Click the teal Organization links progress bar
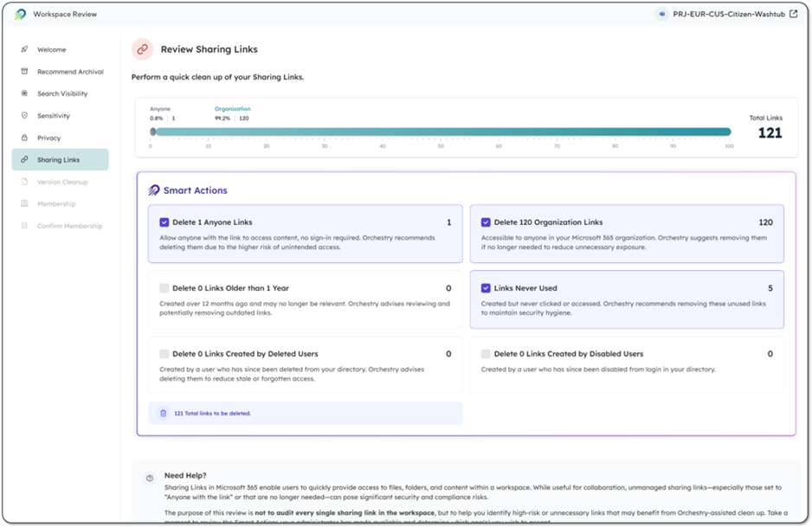The width and height of the screenshot is (812, 527). pyautogui.click(x=441, y=132)
